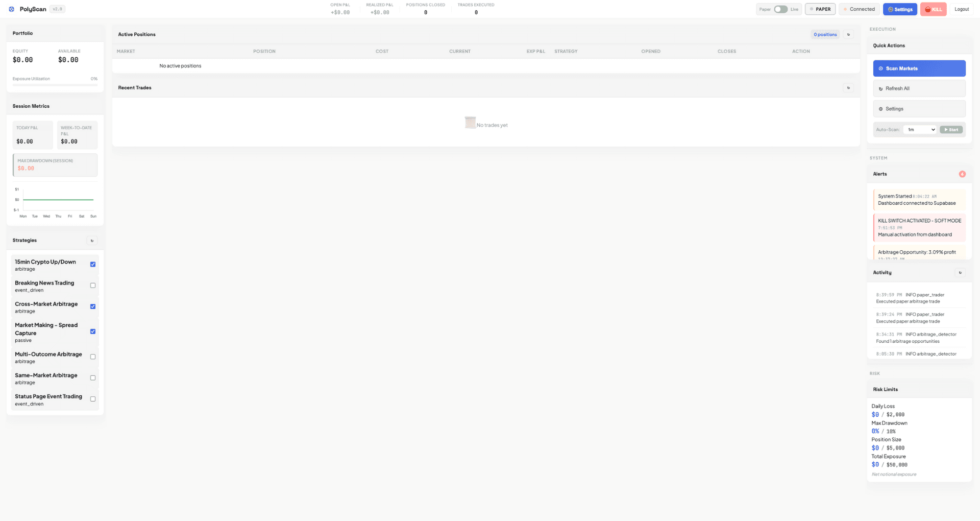Start the auto-scan
980x521 pixels.
[951, 130]
